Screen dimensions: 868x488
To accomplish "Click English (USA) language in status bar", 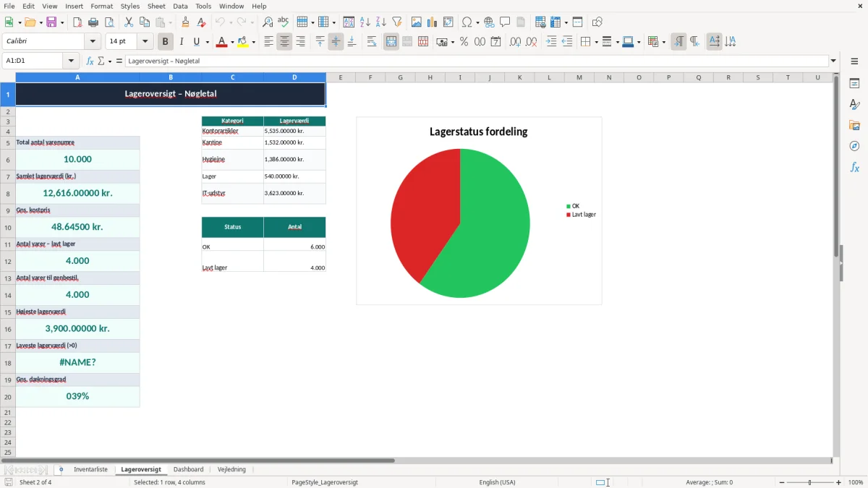I will 497,482.
